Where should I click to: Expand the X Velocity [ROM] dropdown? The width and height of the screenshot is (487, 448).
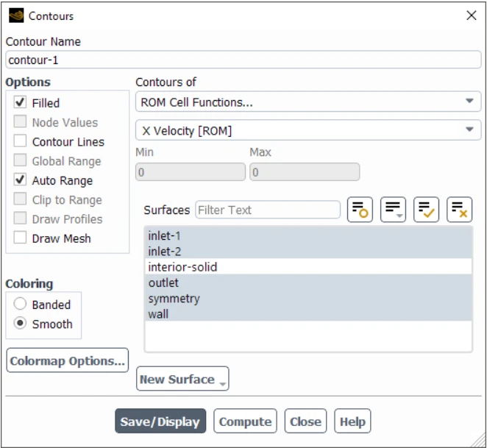(308, 131)
